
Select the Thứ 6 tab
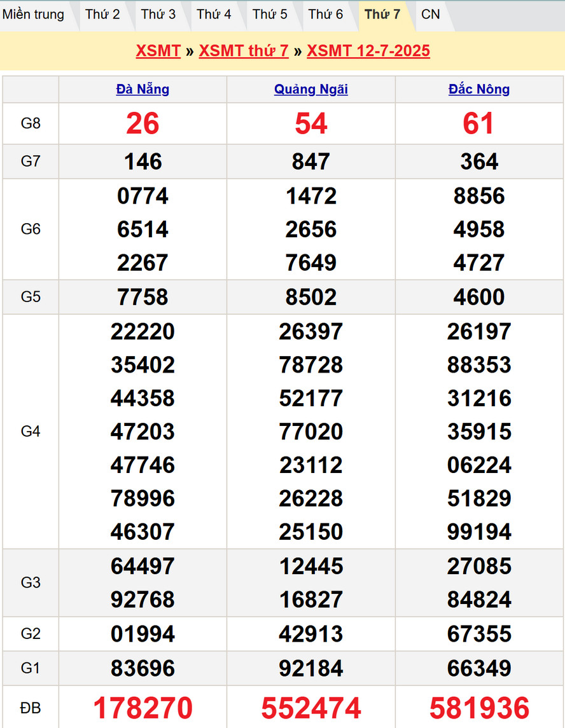[x=326, y=15]
